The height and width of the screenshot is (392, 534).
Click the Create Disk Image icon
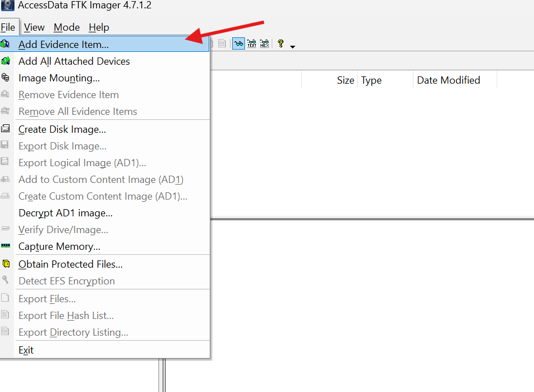pos(6,129)
